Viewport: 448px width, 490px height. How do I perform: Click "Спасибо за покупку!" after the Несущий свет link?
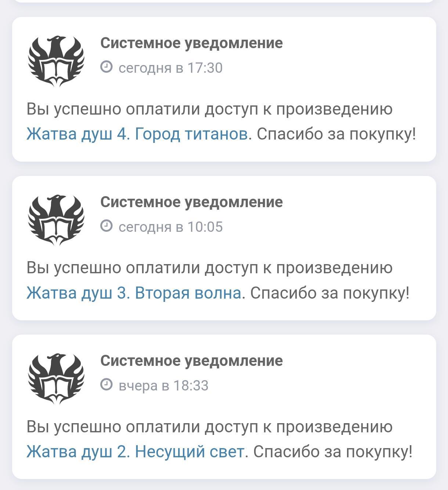(333, 452)
